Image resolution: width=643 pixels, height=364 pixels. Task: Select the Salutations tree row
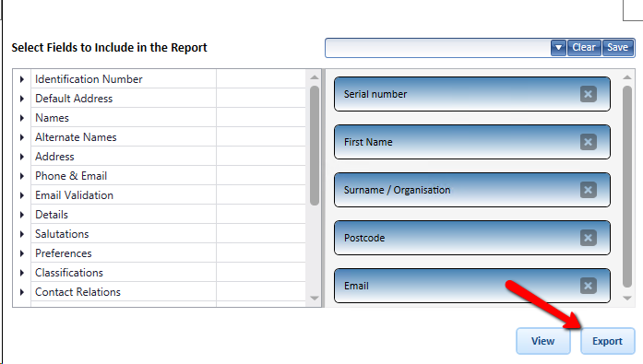(160, 234)
